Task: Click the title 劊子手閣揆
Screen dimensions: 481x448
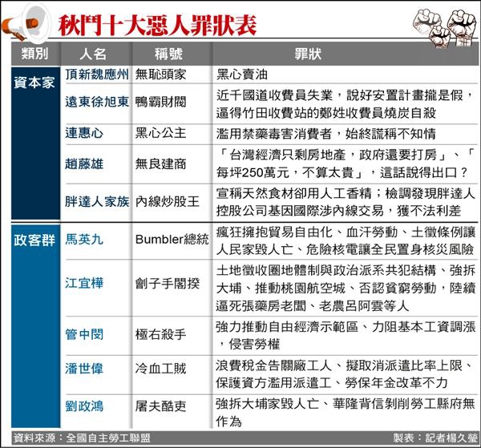Action: tap(168, 283)
